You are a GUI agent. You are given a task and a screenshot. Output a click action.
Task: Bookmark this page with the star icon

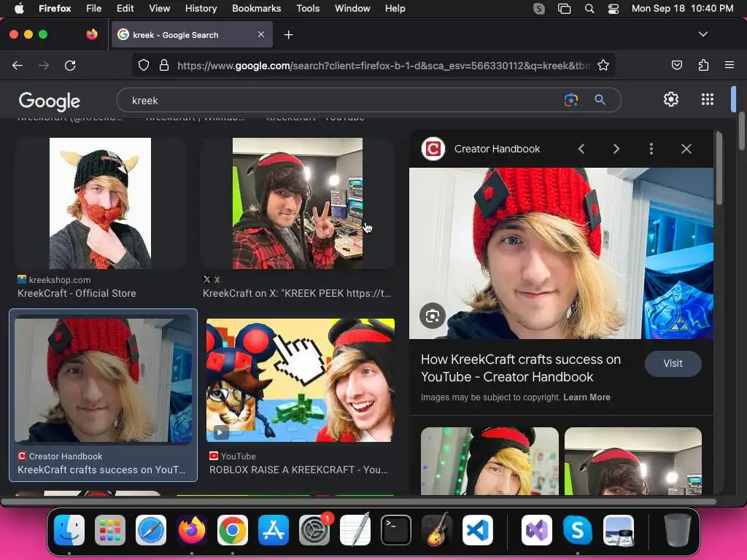point(603,65)
